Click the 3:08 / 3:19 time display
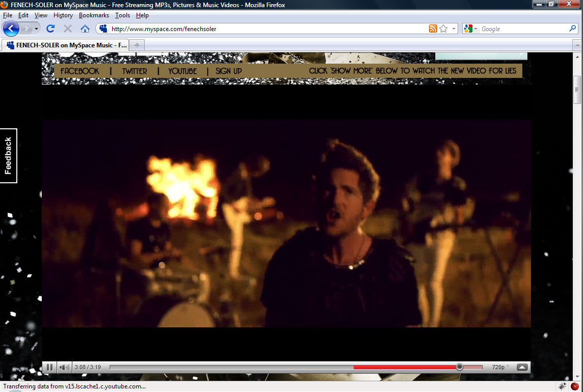Image resolution: width=583 pixels, height=392 pixels. 88,367
